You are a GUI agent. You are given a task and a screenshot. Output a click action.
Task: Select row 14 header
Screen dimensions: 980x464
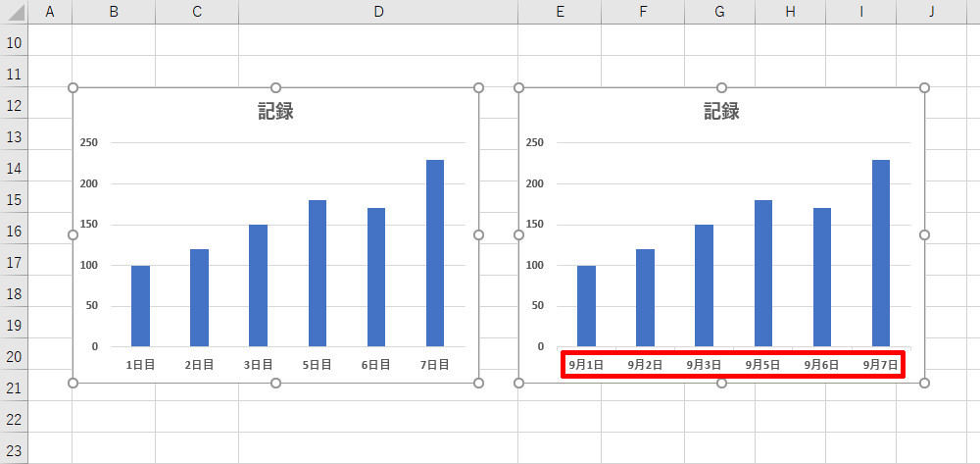pyautogui.click(x=14, y=168)
